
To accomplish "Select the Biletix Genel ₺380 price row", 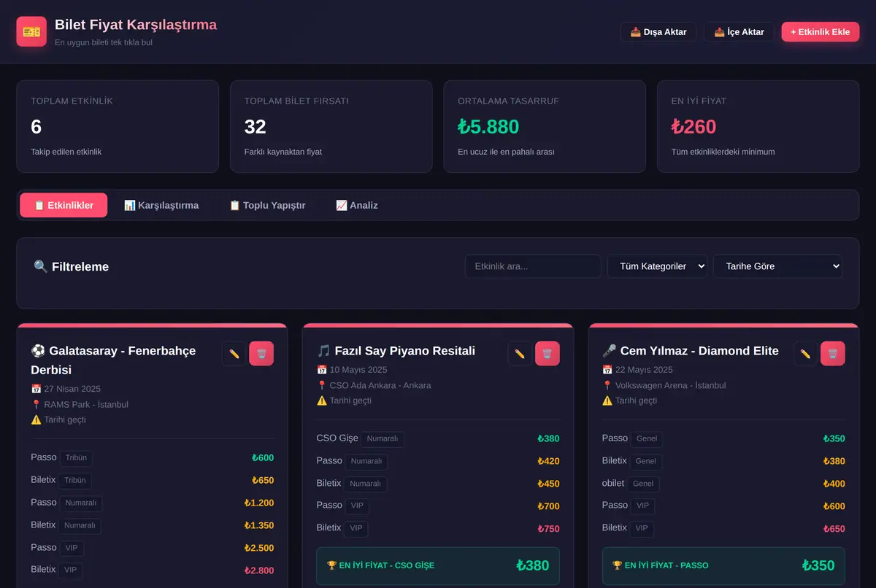I will pos(723,461).
